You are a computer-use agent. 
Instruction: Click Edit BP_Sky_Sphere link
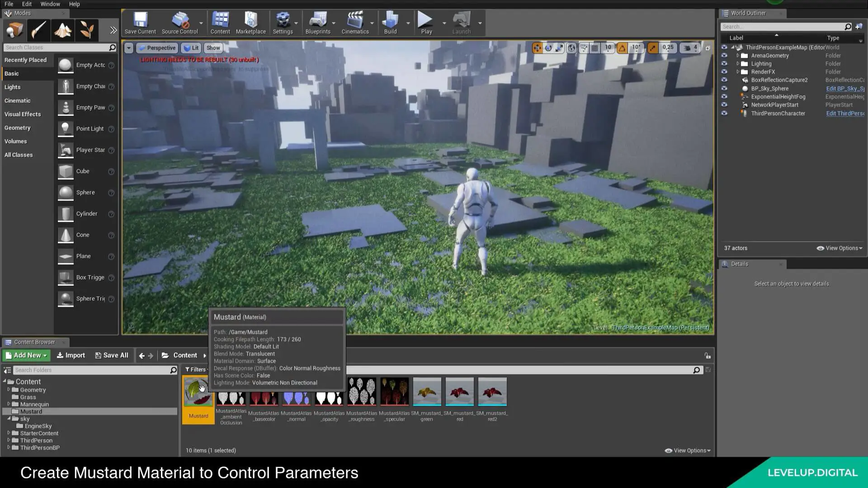845,89
